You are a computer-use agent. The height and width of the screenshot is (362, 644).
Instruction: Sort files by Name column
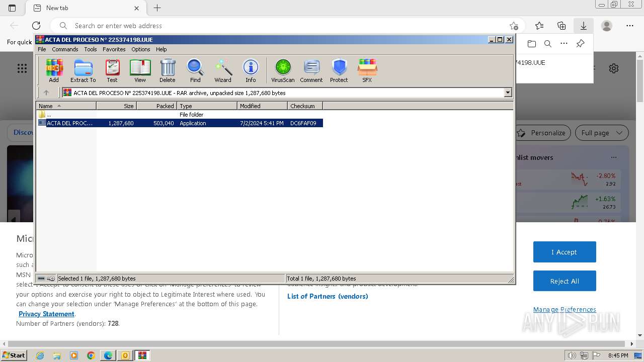pos(66,106)
